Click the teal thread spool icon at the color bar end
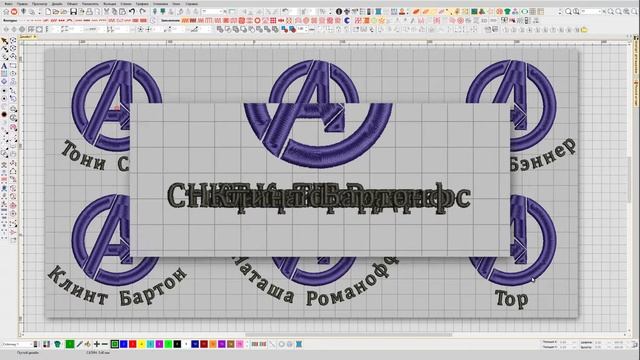The height and width of the screenshot is (360, 640). click(x=299, y=344)
